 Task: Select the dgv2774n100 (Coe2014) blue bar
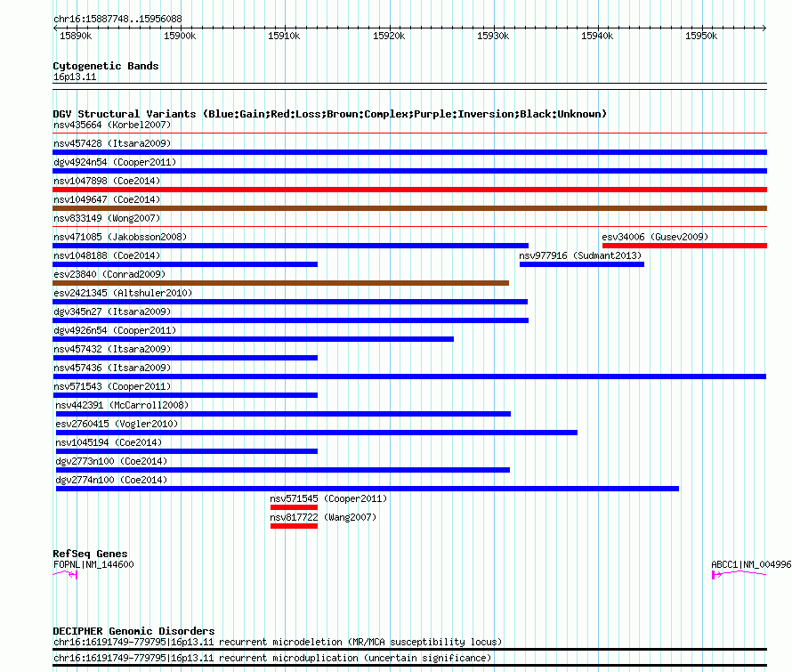click(x=368, y=489)
